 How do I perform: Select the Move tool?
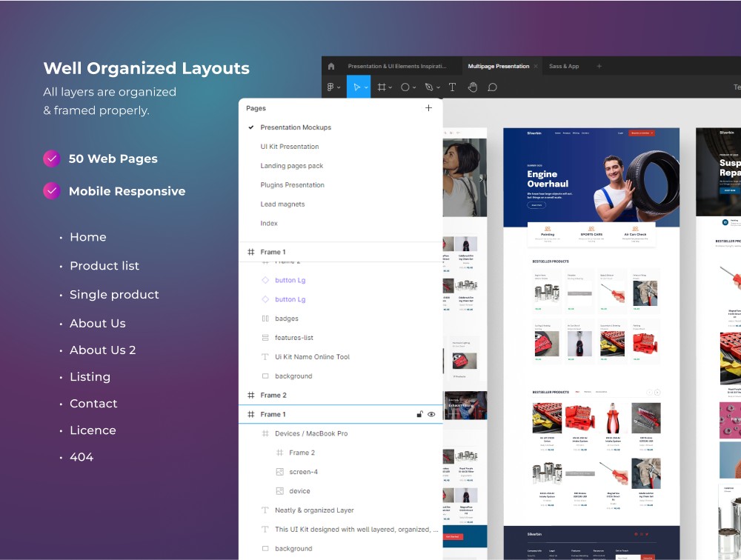click(x=356, y=87)
